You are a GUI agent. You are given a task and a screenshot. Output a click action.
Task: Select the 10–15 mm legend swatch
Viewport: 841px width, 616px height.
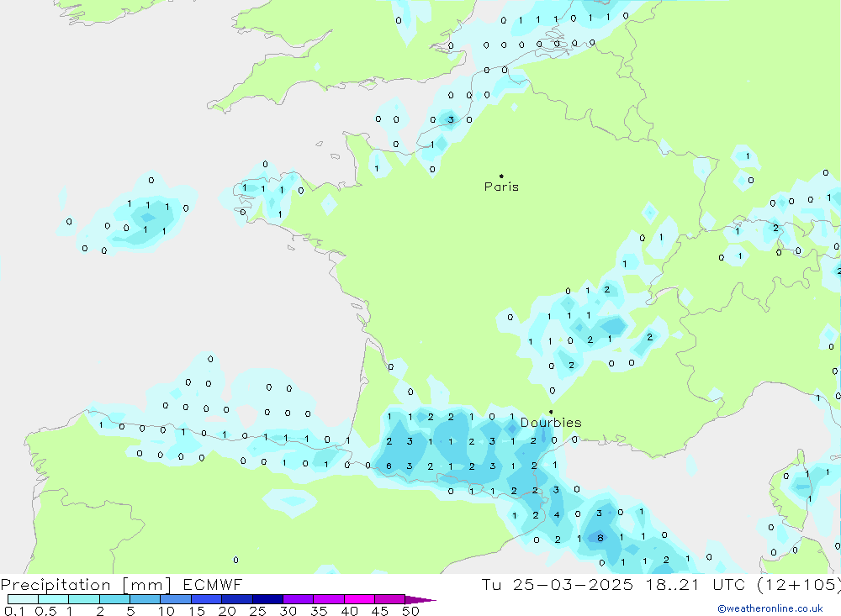(x=176, y=599)
